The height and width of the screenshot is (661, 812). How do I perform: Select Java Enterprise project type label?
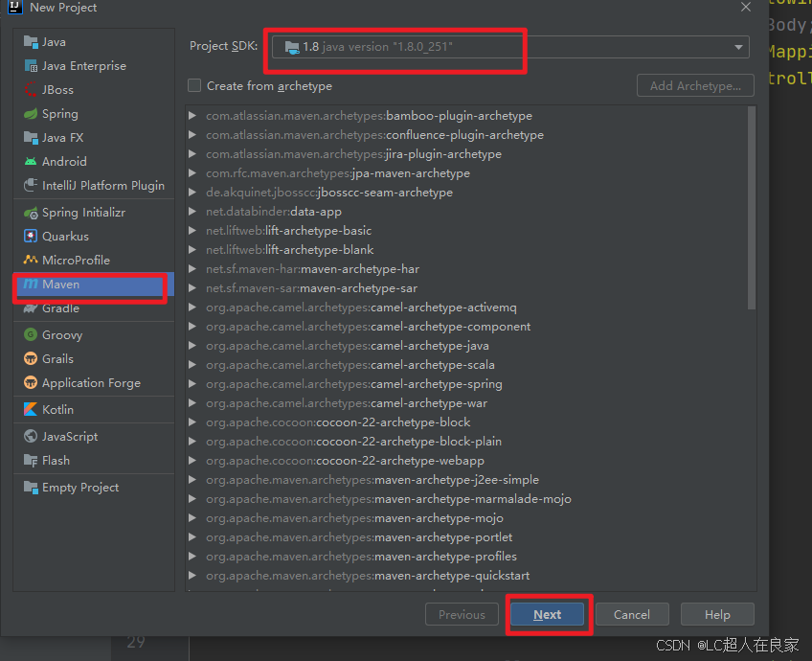coord(84,66)
